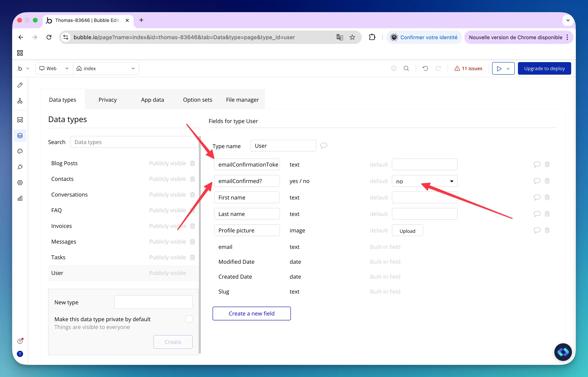Click Create a new field button

(252, 313)
